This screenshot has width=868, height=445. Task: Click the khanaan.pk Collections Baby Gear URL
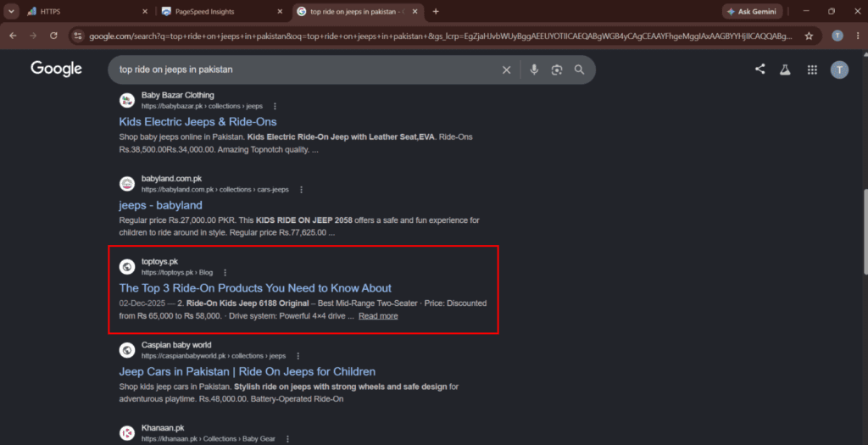click(209, 439)
